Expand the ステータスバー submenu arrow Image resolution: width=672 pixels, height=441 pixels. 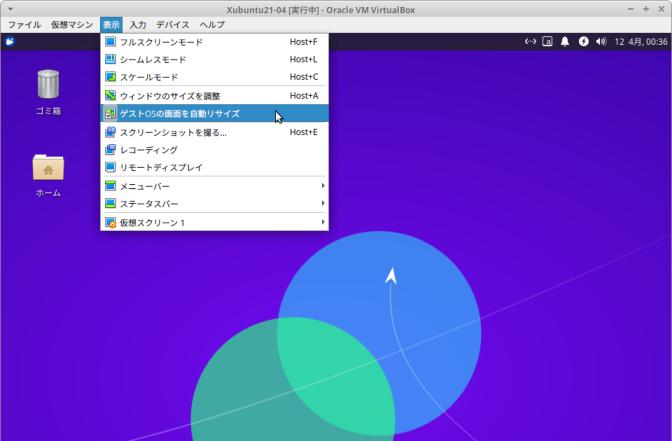[x=323, y=203]
